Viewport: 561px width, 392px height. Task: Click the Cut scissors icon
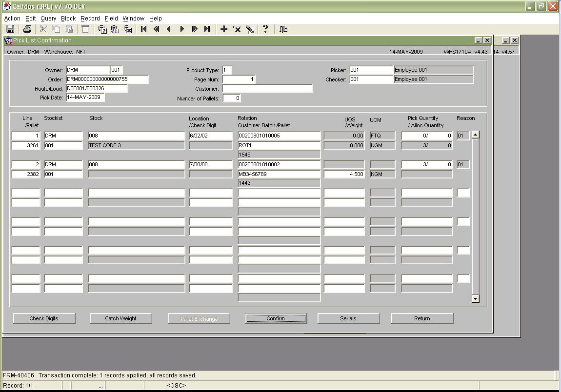(x=43, y=29)
